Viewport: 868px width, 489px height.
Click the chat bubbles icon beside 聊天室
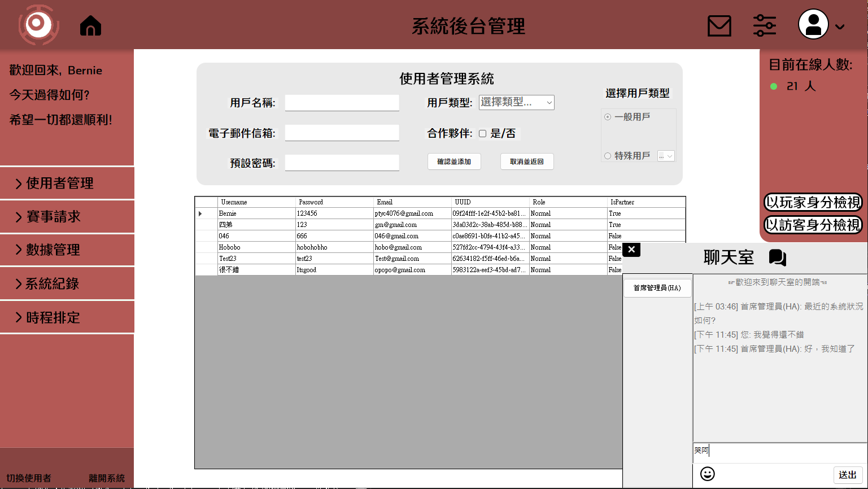(x=777, y=257)
